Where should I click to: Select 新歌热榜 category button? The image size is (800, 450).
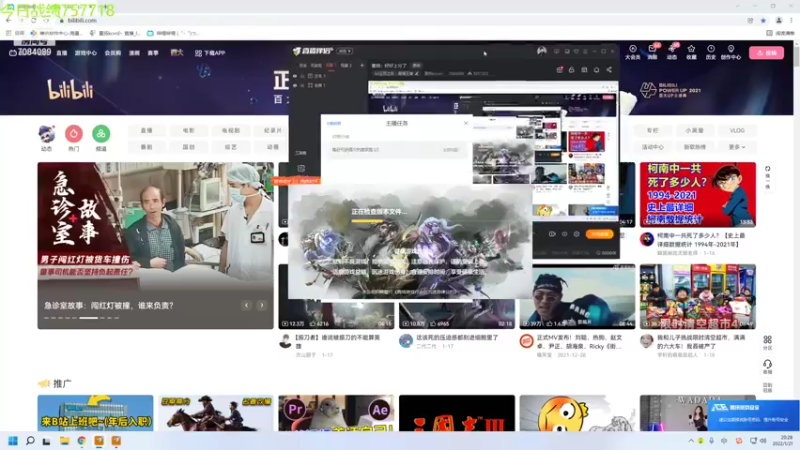[694, 147]
